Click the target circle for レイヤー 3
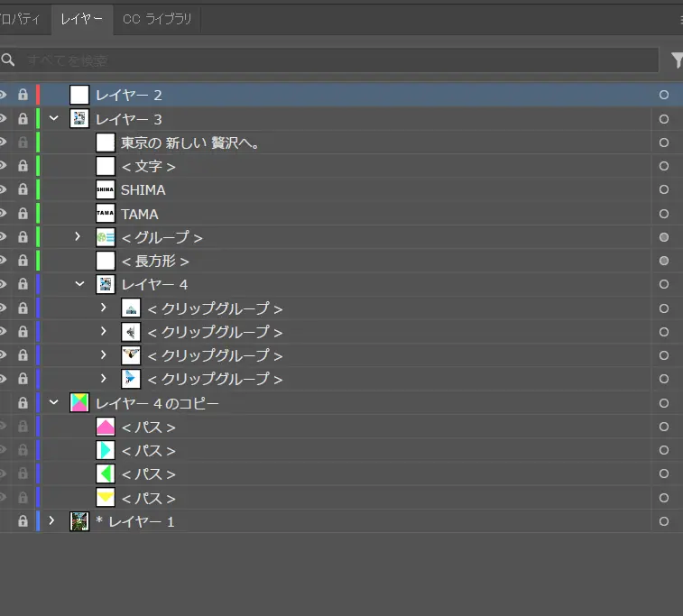 click(664, 119)
